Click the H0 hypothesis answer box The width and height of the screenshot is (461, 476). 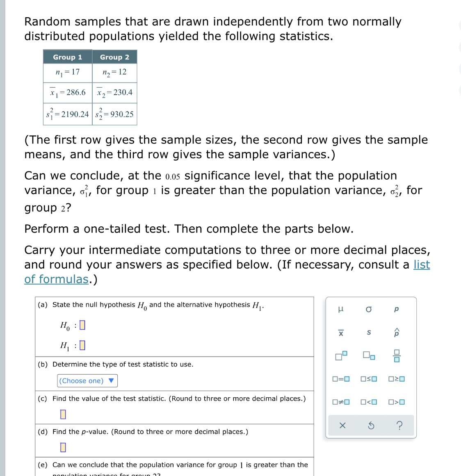tap(82, 325)
